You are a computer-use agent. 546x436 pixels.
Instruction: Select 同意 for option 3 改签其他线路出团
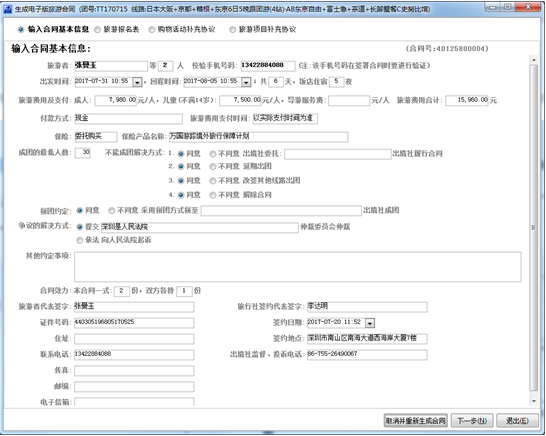click(x=181, y=181)
